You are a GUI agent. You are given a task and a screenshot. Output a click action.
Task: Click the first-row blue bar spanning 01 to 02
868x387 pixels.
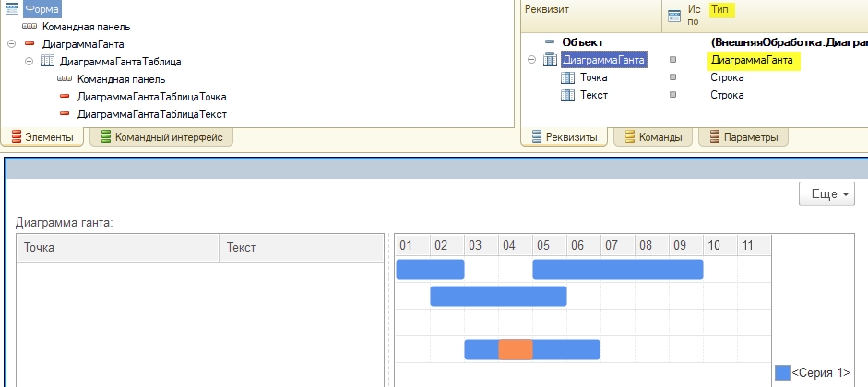click(x=430, y=269)
